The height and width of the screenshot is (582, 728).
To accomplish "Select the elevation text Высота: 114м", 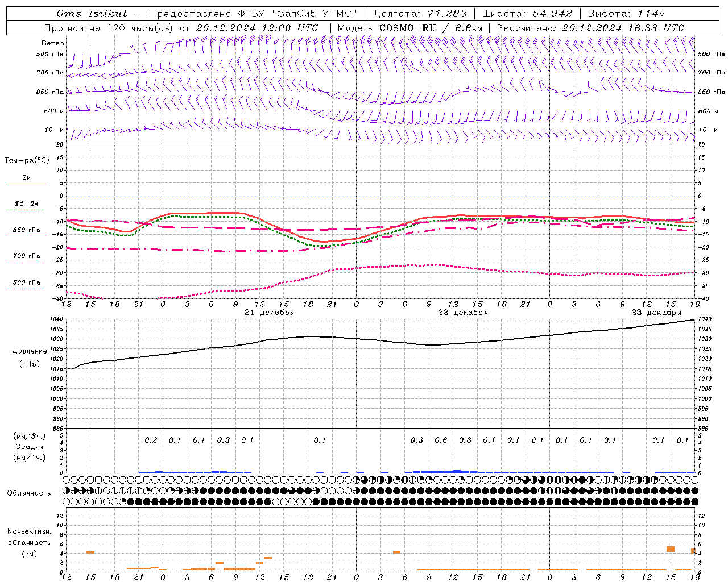I will 626,14.
